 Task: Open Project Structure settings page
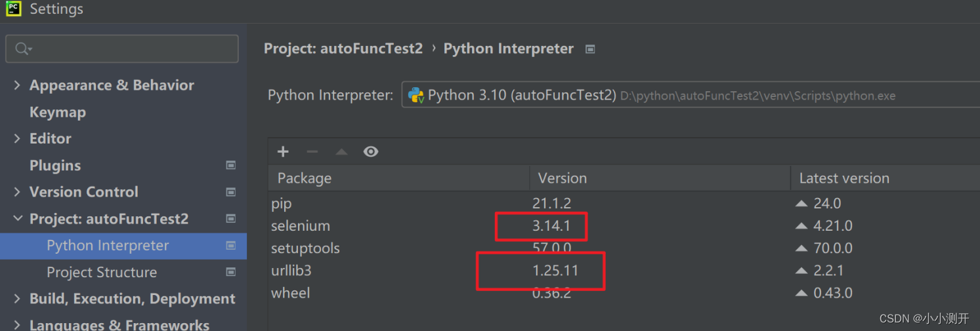click(102, 273)
